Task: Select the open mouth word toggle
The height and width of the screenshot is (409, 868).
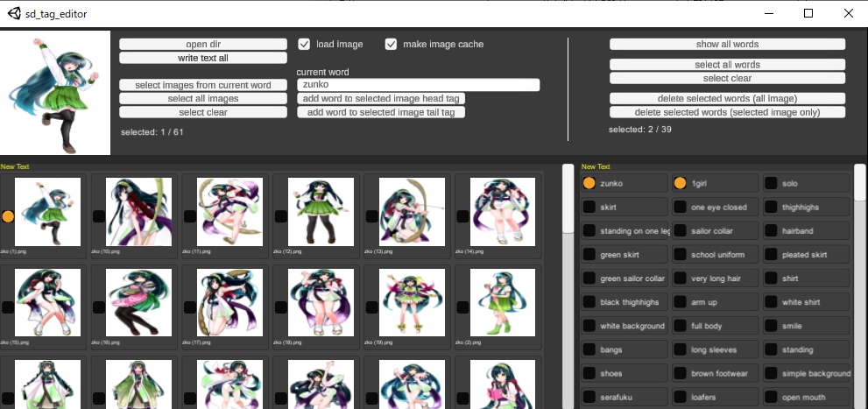Action: [771, 398]
